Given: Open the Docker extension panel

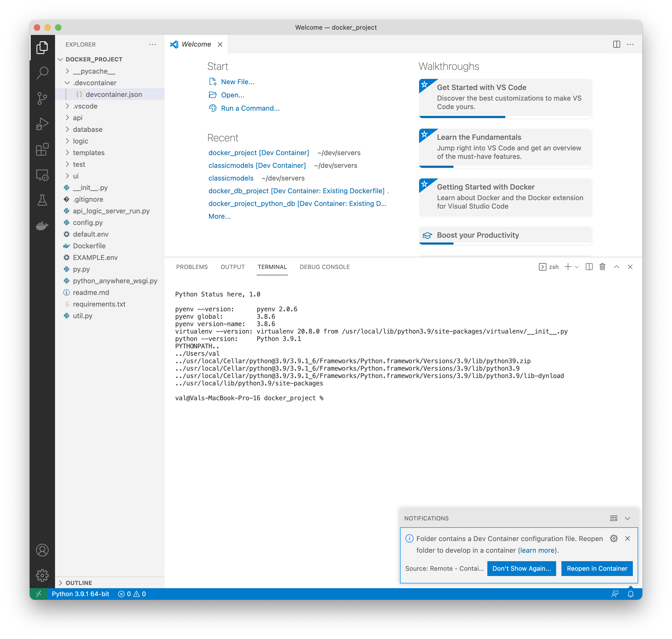Looking at the screenshot, I should coord(42,226).
